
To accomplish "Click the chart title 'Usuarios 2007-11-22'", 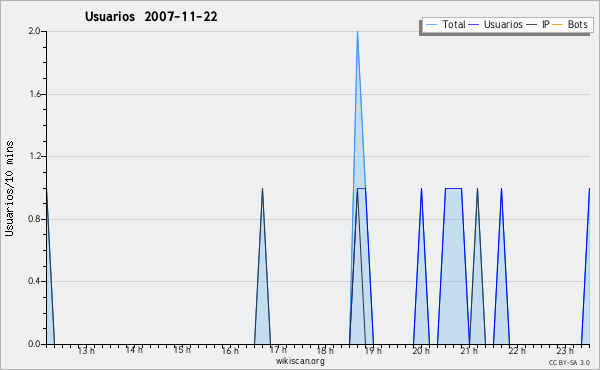I will point(151,16).
